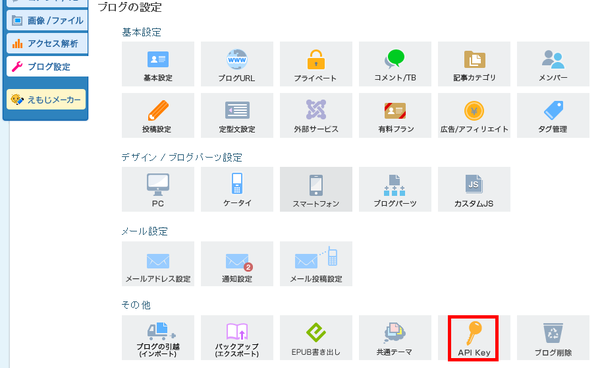Open the メンバー settings tile
This screenshot has height=368, width=600.
[x=553, y=64]
